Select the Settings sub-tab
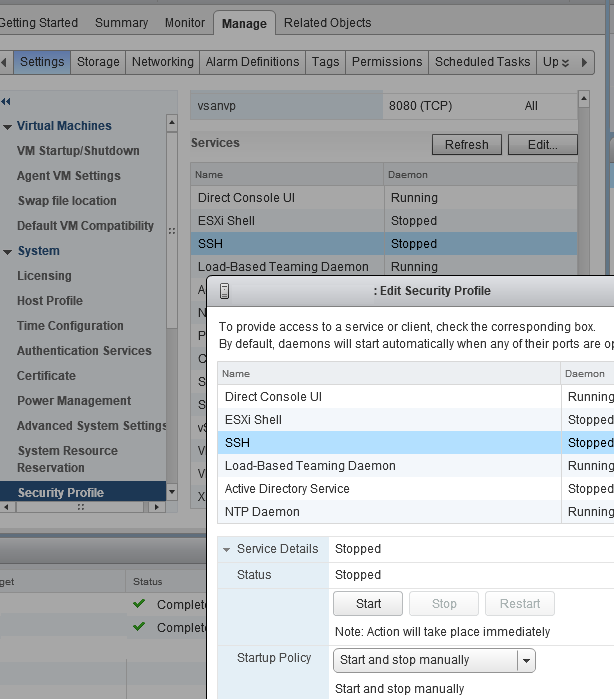 (x=42, y=62)
